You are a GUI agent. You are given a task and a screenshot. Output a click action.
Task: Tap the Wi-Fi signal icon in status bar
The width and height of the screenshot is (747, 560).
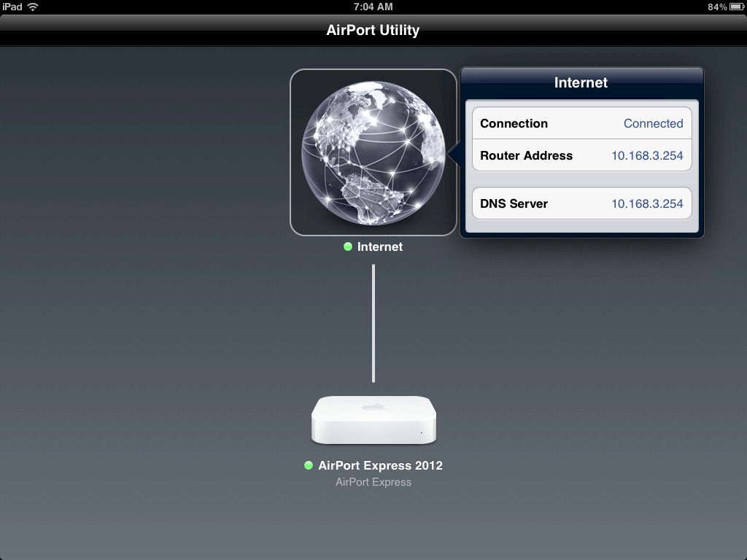[x=33, y=7]
